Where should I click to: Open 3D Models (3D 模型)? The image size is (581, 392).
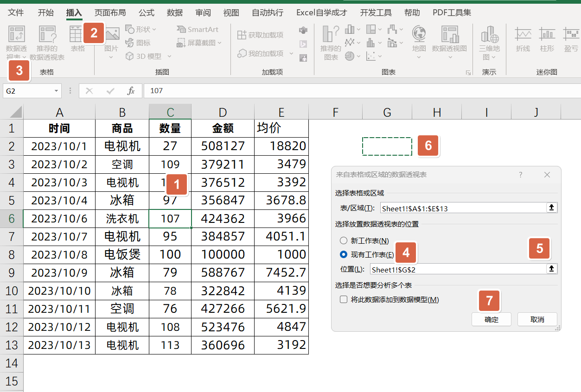[144, 56]
